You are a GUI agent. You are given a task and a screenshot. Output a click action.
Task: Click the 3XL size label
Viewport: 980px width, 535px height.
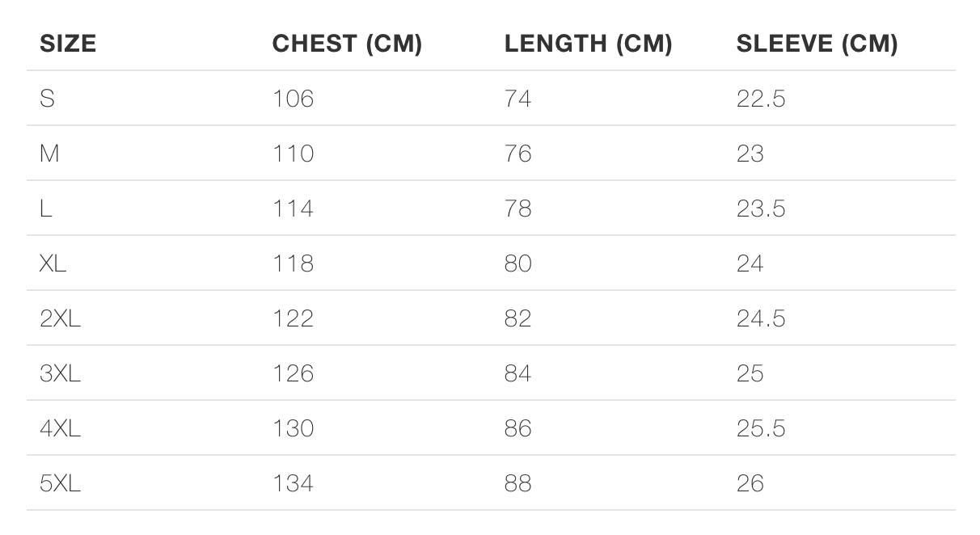coord(60,373)
